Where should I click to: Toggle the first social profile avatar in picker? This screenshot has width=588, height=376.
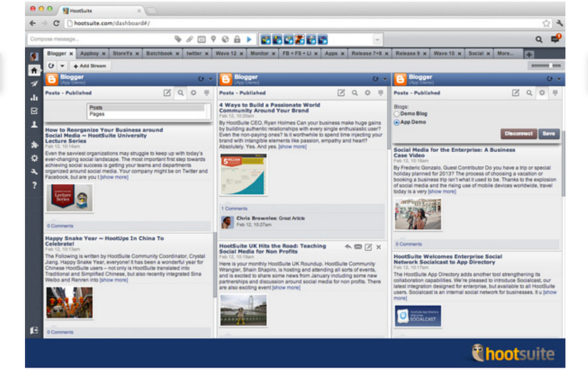coord(266,39)
